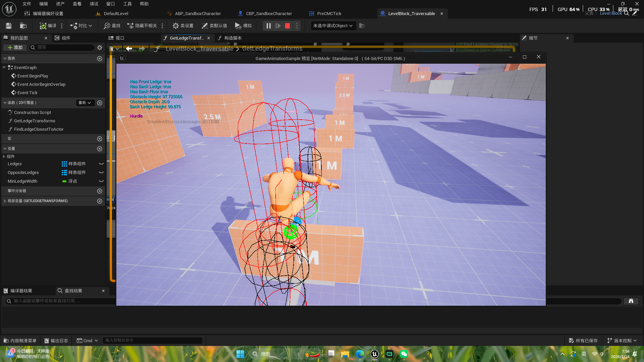Switch to ABP_SandboxCharacter tab
Image resolution: width=644 pixels, height=362 pixels.
point(198,14)
